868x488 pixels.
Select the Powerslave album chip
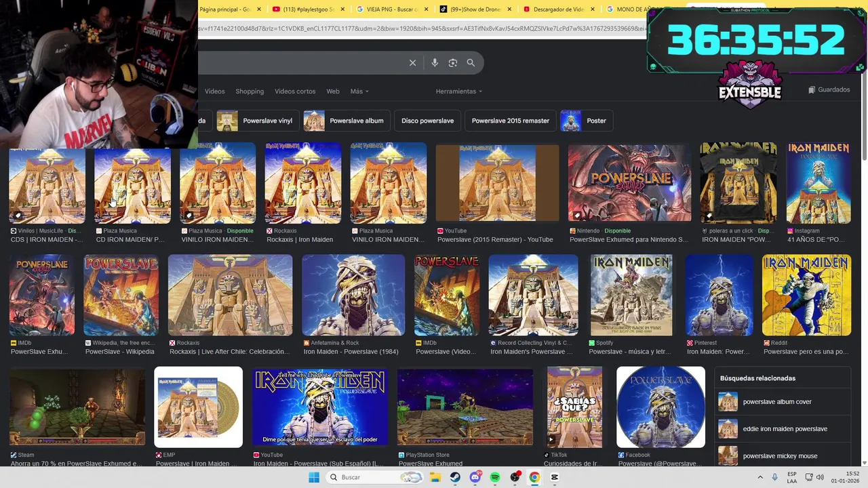347,121
